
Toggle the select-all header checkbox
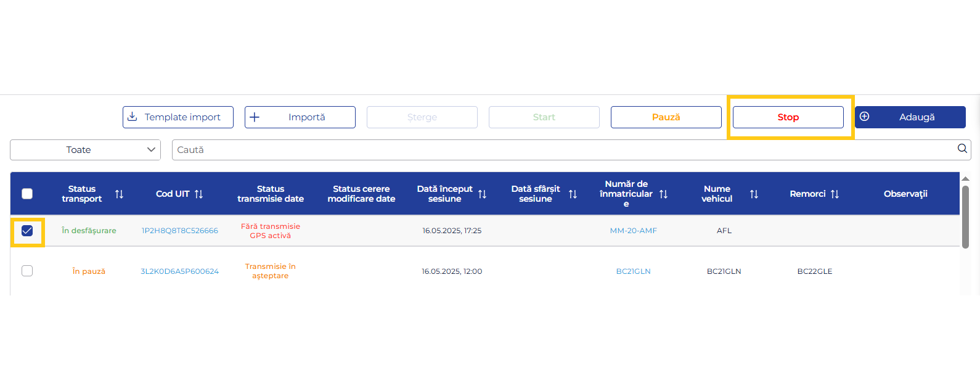pos(27,194)
